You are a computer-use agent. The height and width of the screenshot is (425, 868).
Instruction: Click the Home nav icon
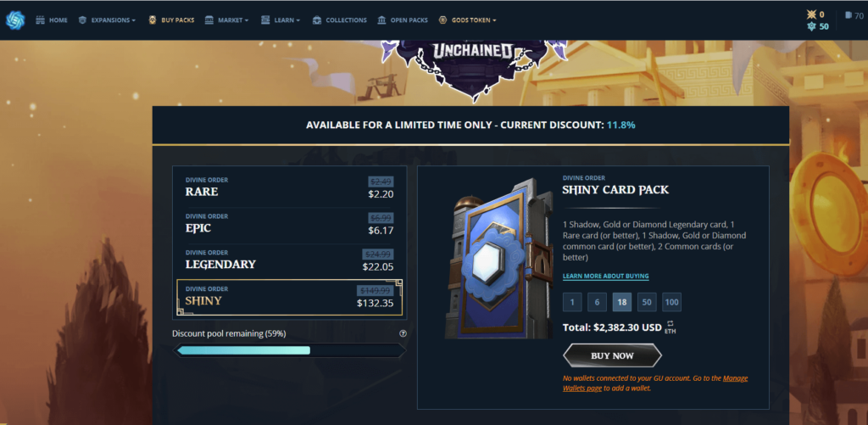(40, 20)
